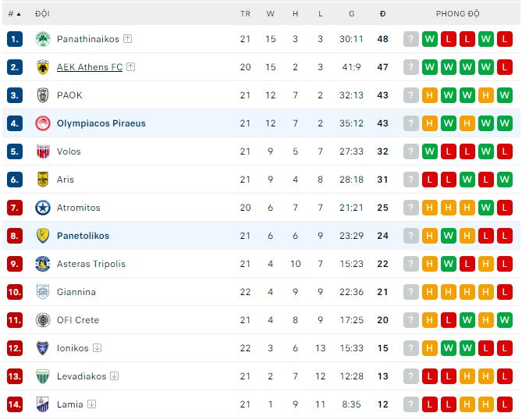Click the PAOK team logo
The height and width of the screenshot is (420, 522).
coord(43,95)
